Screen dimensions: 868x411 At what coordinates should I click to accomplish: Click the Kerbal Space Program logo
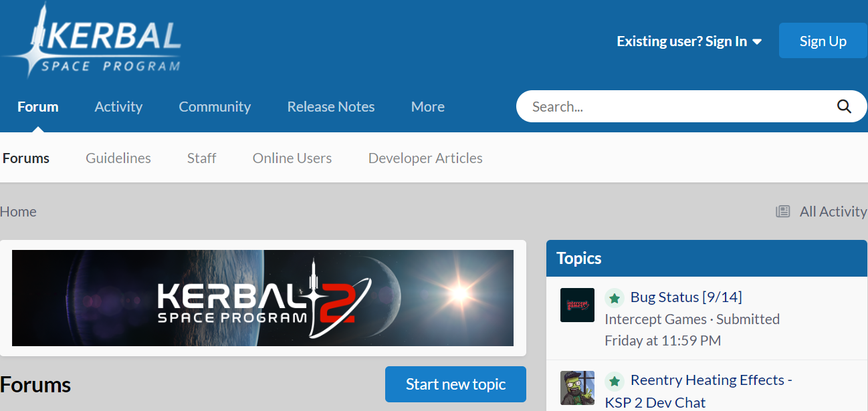[x=92, y=40]
